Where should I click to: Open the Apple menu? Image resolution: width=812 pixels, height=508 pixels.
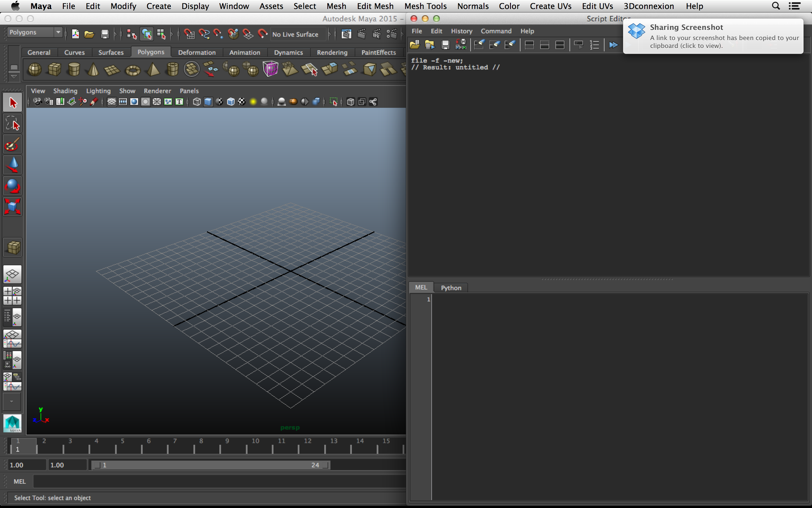click(16, 6)
